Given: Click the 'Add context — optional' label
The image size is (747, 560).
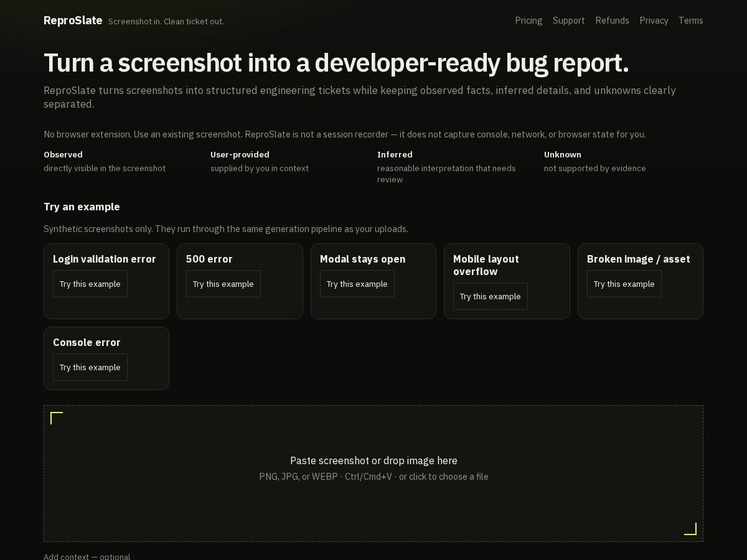Looking at the screenshot, I should point(87,556).
